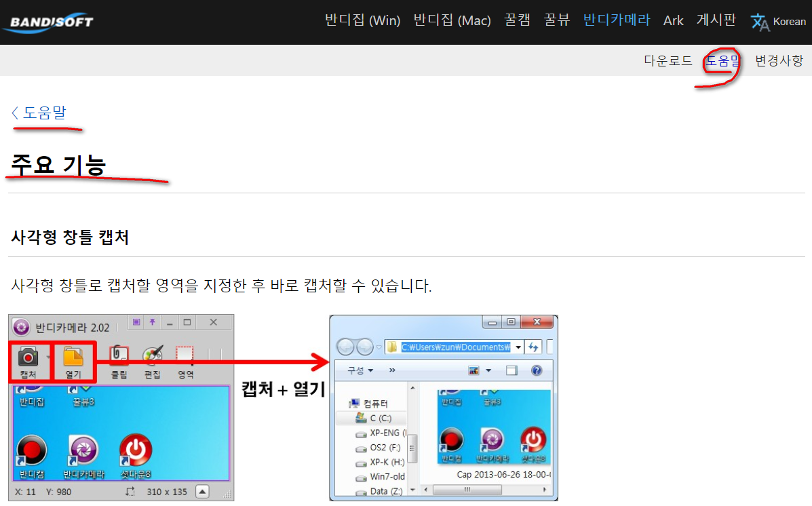Select the 클립 clipboard tool icon

[119, 355]
